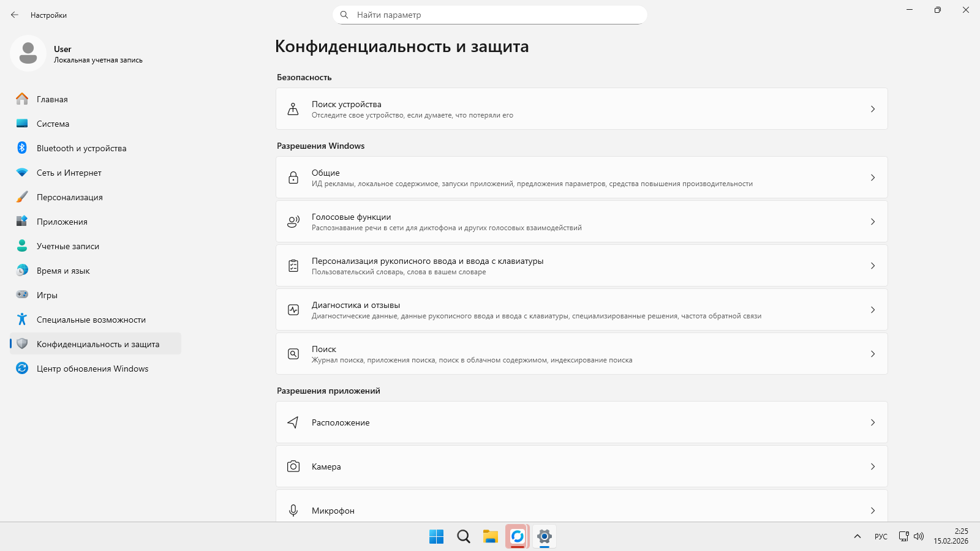Expand Общие using the right chevron
Viewport: 980px width, 551px height.
coord(873,178)
